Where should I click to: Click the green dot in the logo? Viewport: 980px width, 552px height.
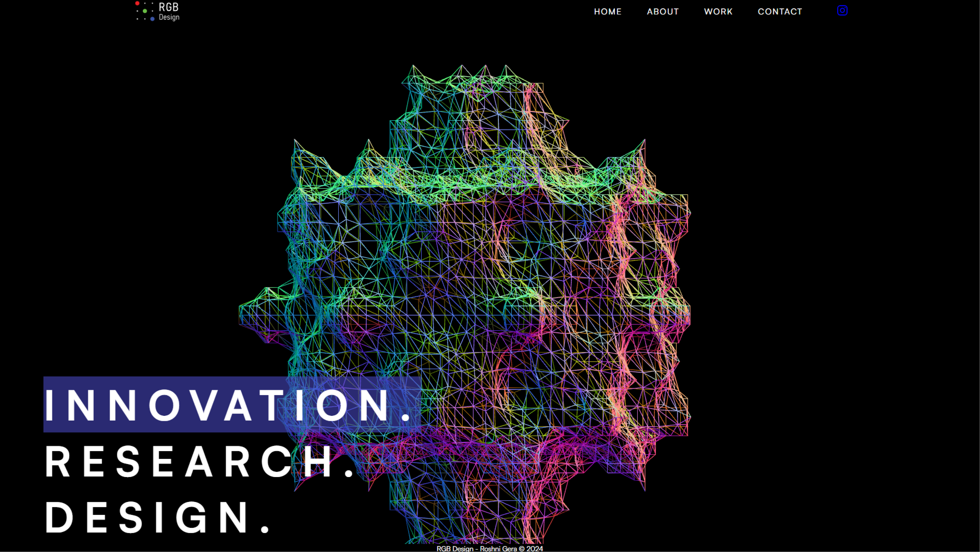(144, 11)
